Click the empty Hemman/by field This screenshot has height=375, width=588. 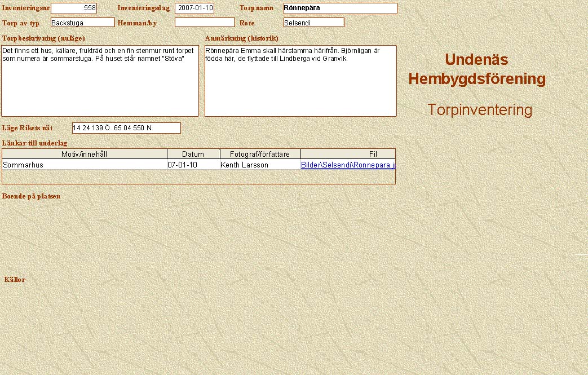point(205,23)
